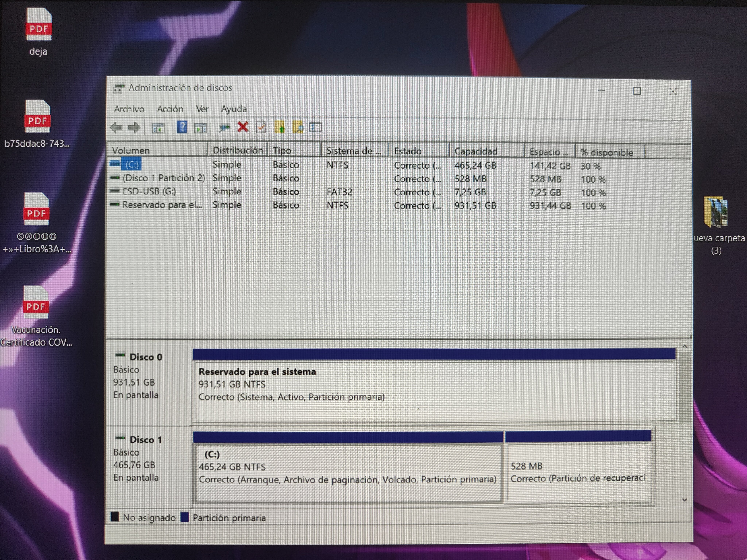
Task: Click the 465,24 GB capacity cell
Action: 475,165
